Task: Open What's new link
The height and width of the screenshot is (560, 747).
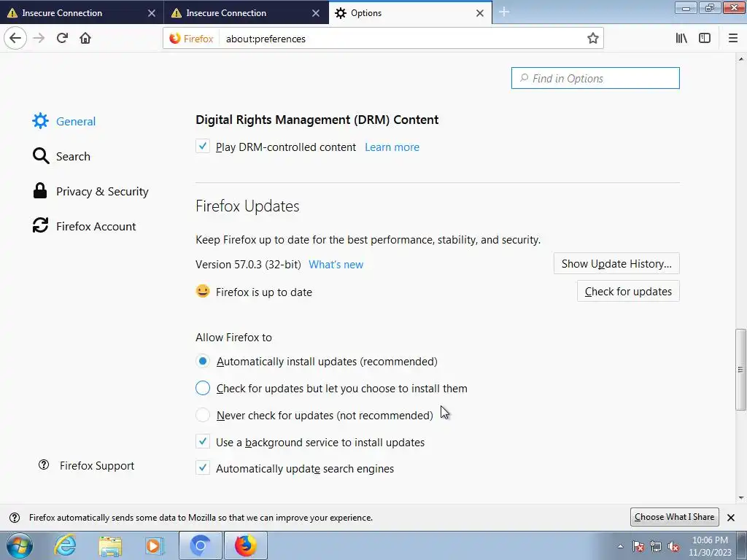Action: coord(336,264)
